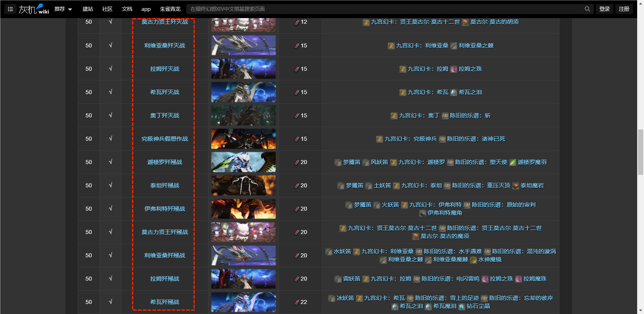Open the 利维亚桑歼殛战 duty link
The width and height of the screenshot is (644, 314).
click(x=165, y=256)
